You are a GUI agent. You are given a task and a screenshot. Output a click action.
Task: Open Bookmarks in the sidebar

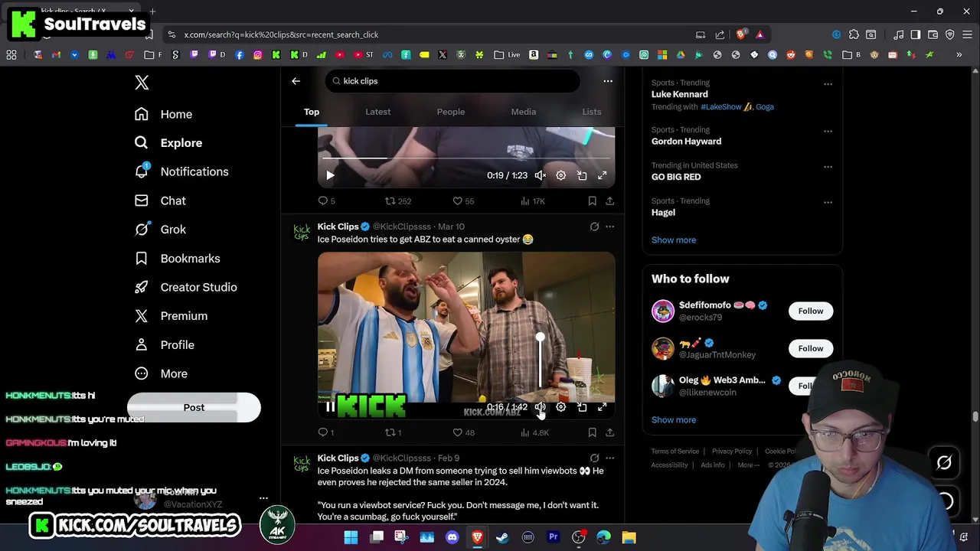[x=178, y=259]
